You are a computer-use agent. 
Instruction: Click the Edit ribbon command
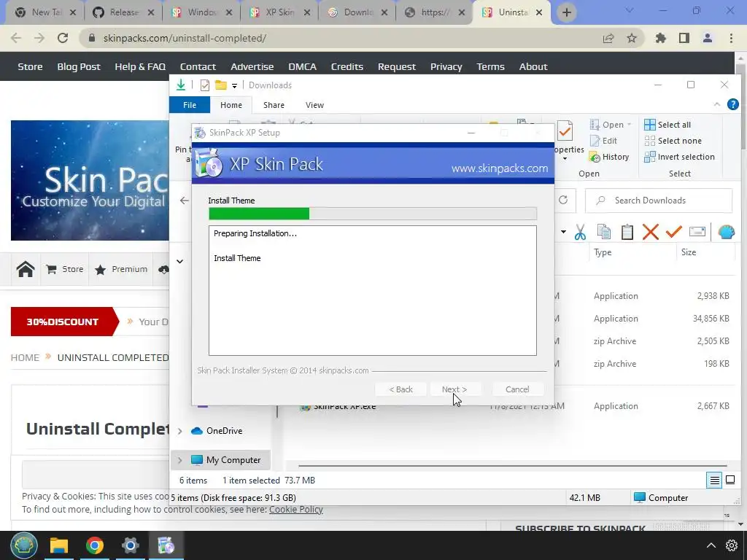(603, 141)
